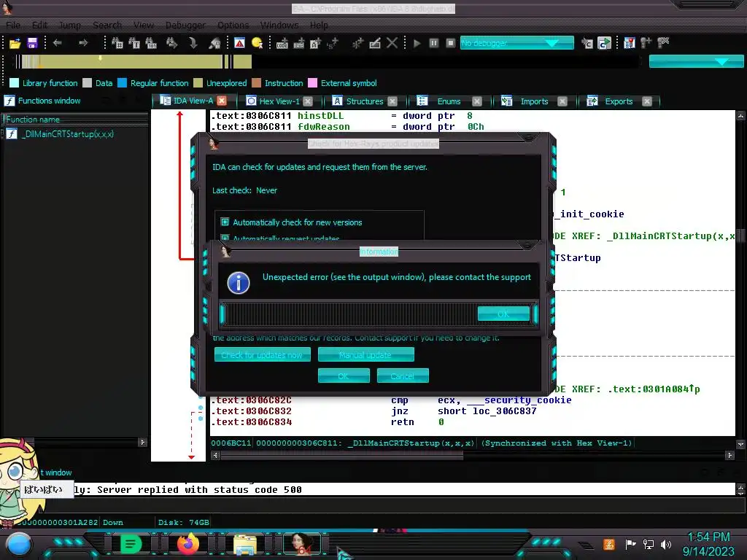The width and height of the screenshot is (747, 560).
Task: Start process with the play icon
Action: tap(417, 43)
